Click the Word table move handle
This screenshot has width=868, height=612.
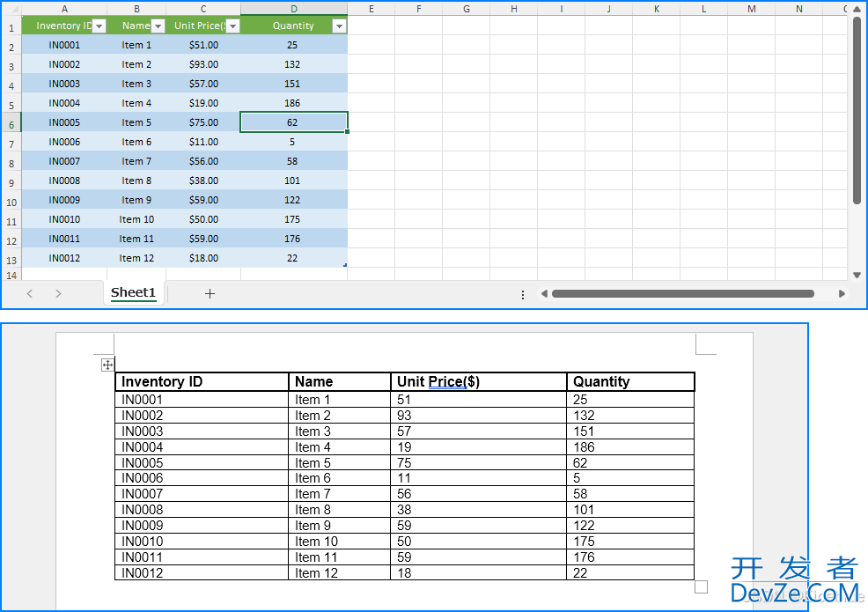(107, 365)
